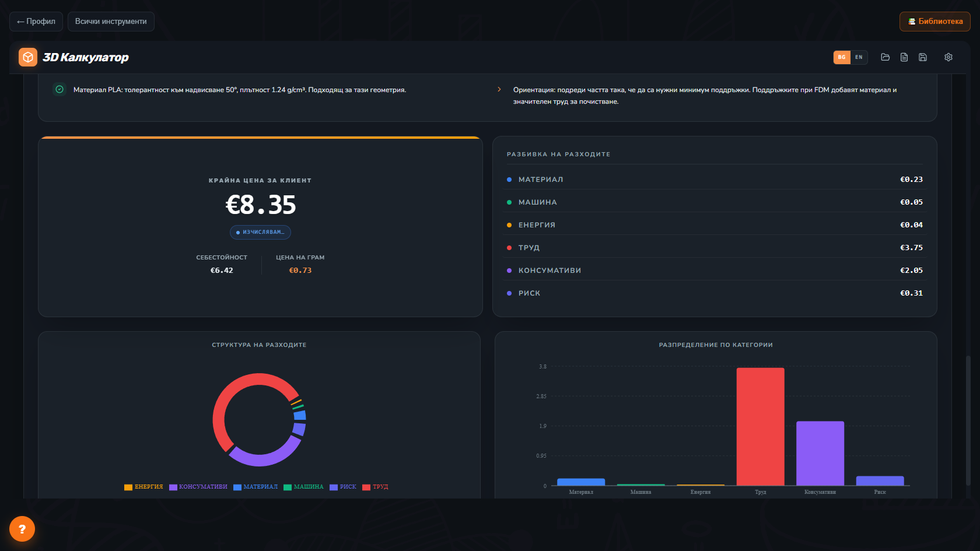The height and width of the screenshot is (551, 980).
Task: Switch language to BG
Action: tap(842, 57)
